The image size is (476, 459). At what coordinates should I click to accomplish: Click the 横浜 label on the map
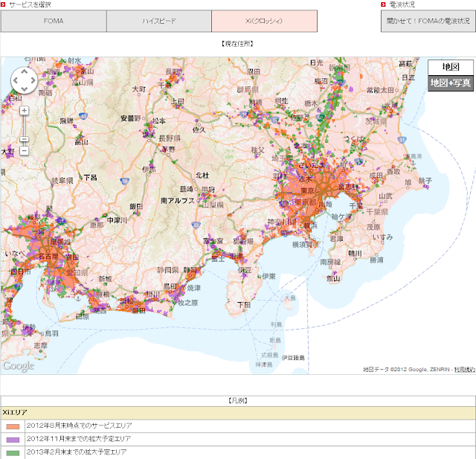[311, 225]
